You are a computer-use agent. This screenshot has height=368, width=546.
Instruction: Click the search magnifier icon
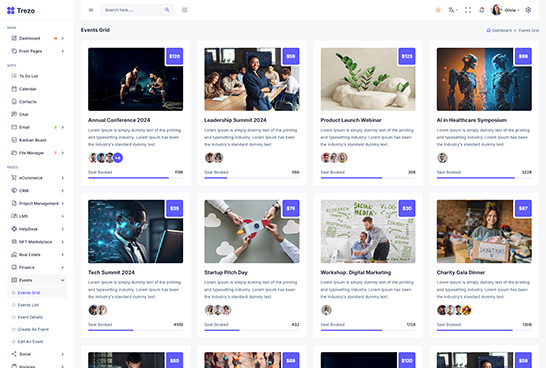coord(167,10)
